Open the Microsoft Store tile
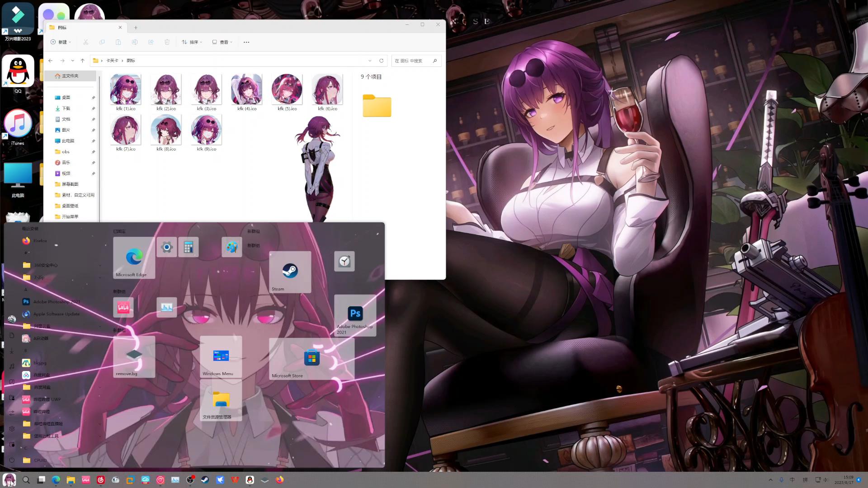Image resolution: width=868 pixels, height=488 pixels. [x=311, y=358]
